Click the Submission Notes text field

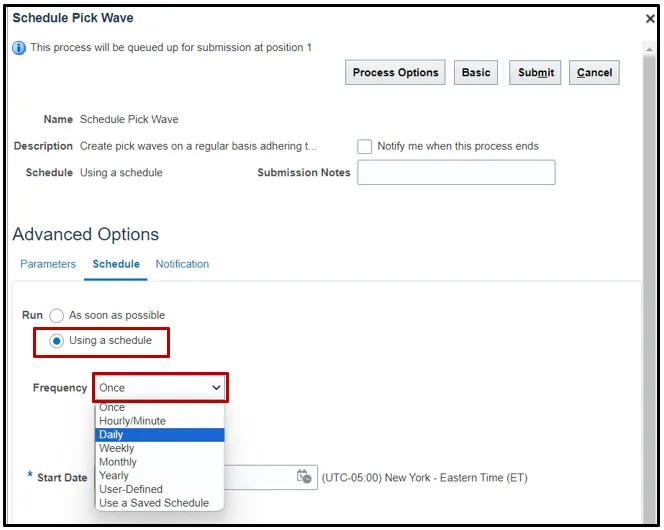456,172
